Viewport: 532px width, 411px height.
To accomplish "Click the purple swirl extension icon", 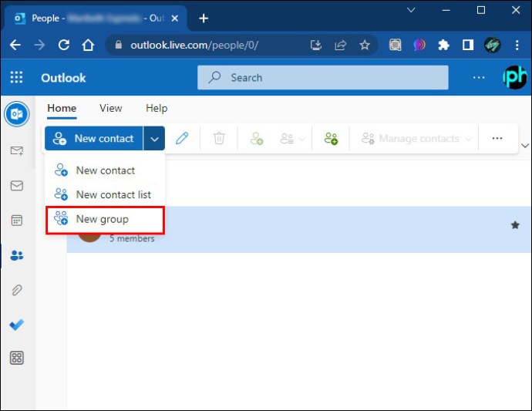I will point(419,45).
